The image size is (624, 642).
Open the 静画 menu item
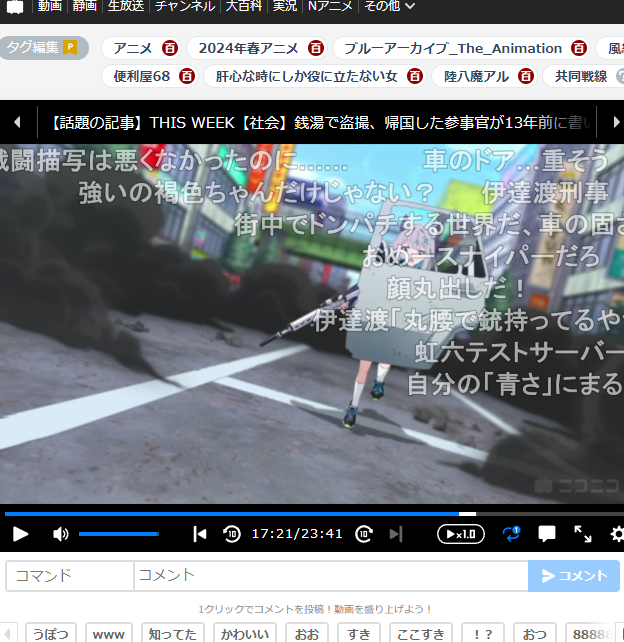84,6
